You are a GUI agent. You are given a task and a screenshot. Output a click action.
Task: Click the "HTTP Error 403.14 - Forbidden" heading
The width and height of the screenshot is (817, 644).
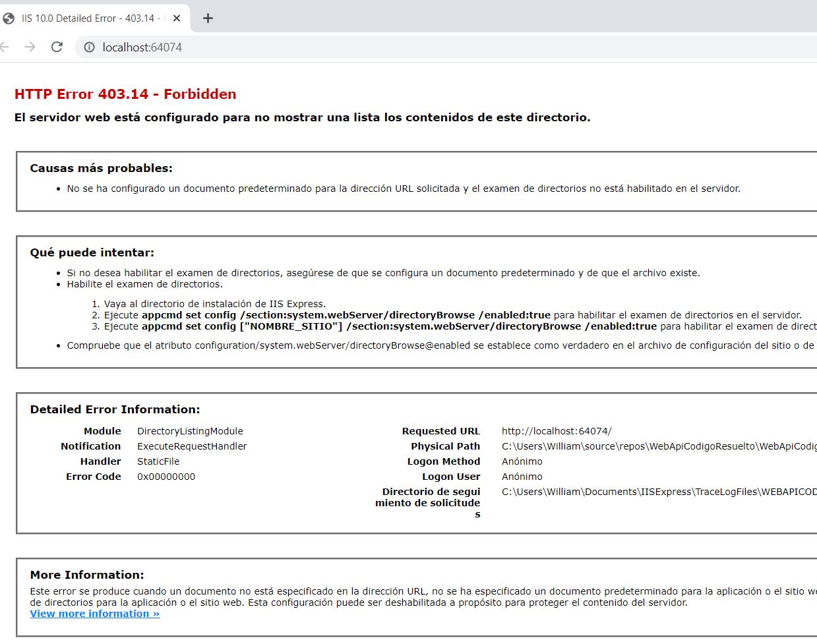pos(125,94)
